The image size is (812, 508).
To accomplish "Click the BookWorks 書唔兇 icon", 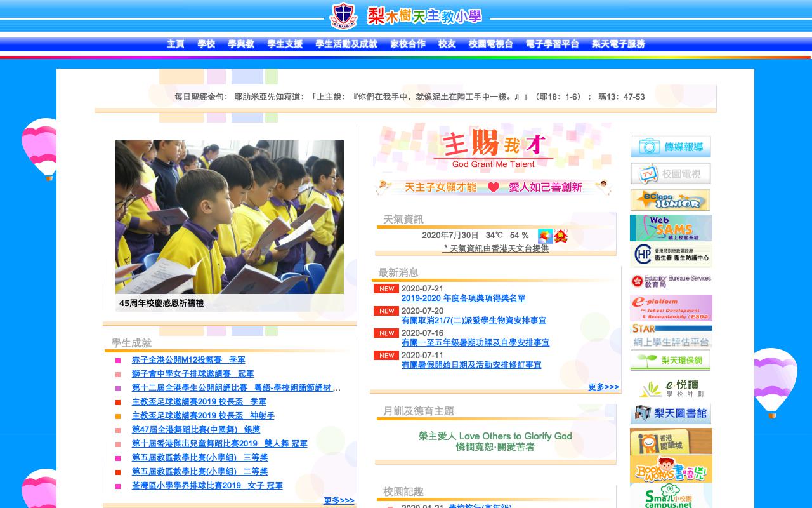I will tap(671, 470).
